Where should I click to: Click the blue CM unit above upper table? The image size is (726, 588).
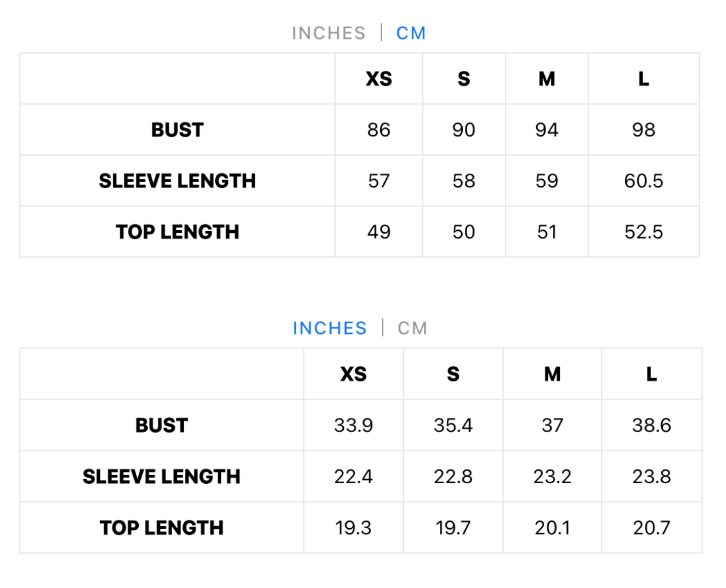pyautogui.click(x=411, y=33)
